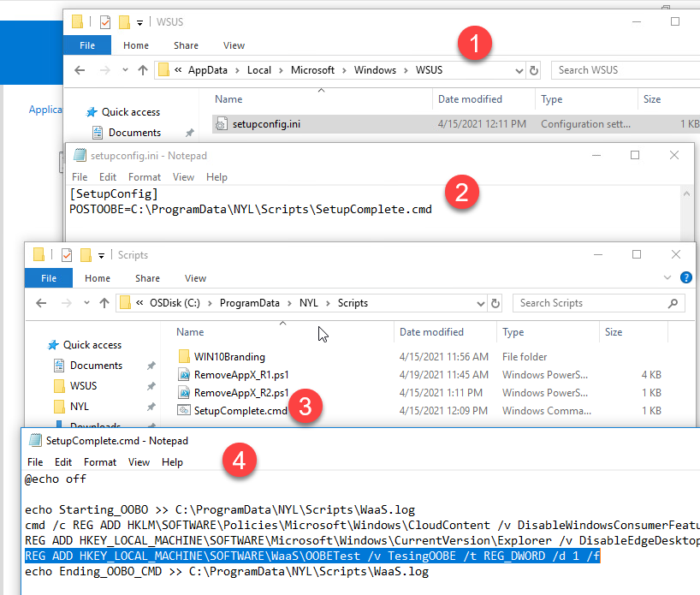Click ProgramData in Scripts breadcrumb path
Viewport: 700px width, 595px height.
pos(250,303)
